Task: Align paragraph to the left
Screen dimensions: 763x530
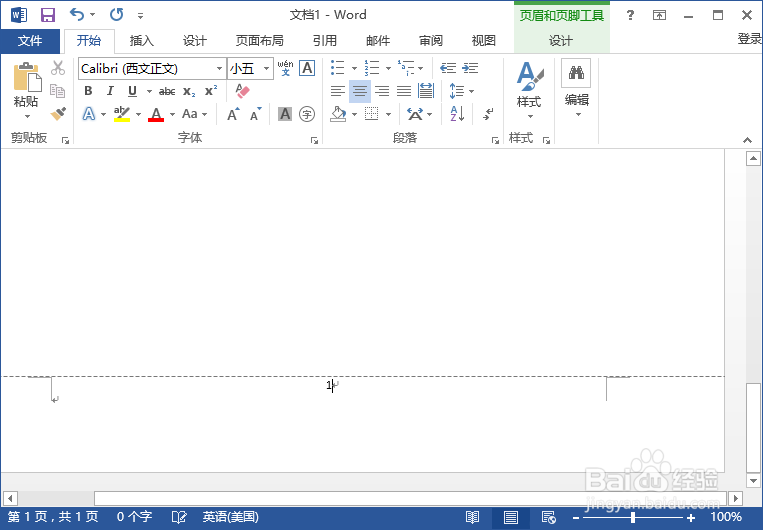Action: (x=338, y=91)
